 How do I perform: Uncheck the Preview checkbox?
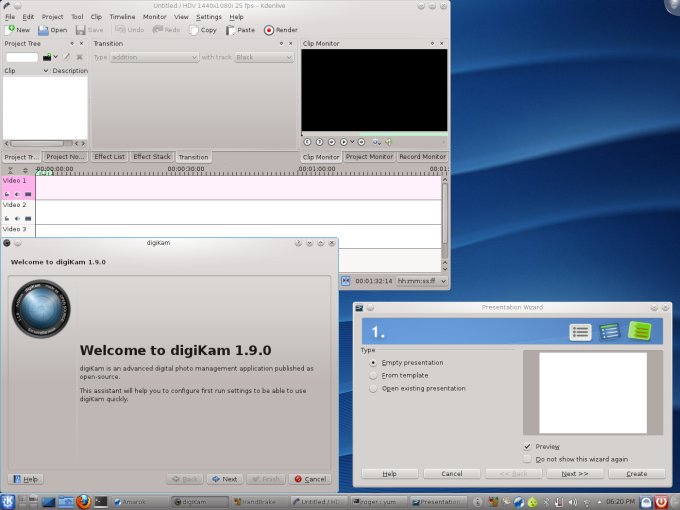pos(527,446)
